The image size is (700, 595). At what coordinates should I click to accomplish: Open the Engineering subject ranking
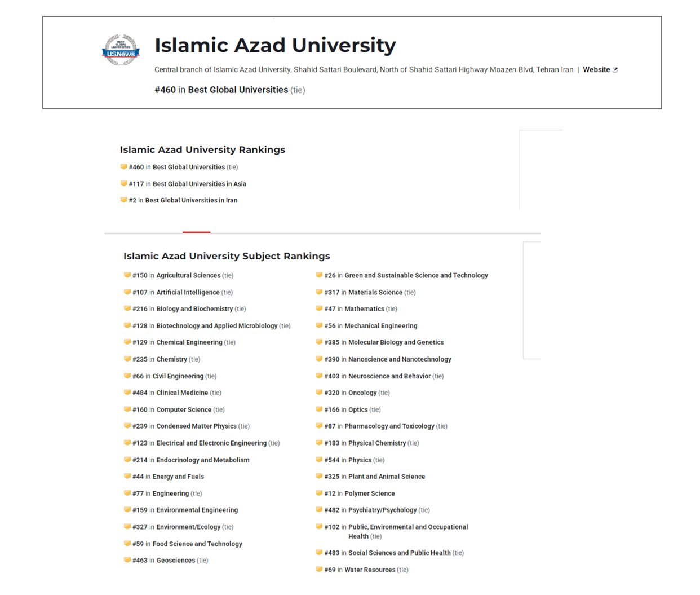(x=171, y=493)
